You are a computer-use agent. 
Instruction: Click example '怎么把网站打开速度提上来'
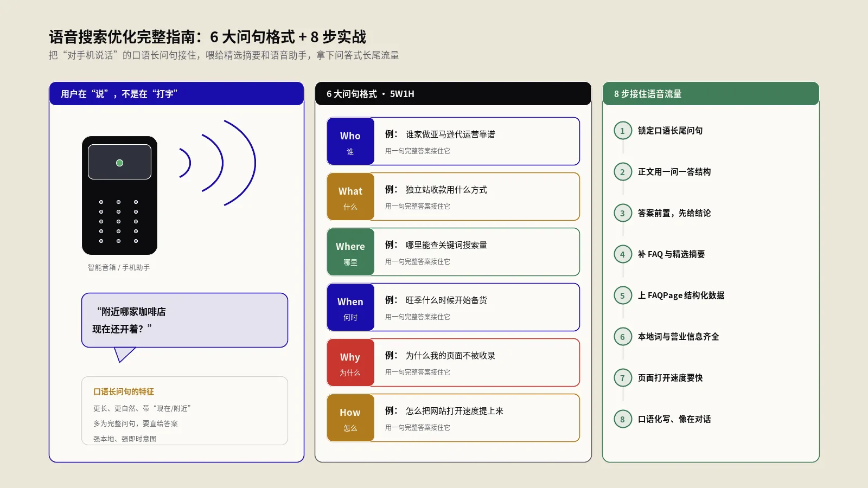tap(455, 411)
